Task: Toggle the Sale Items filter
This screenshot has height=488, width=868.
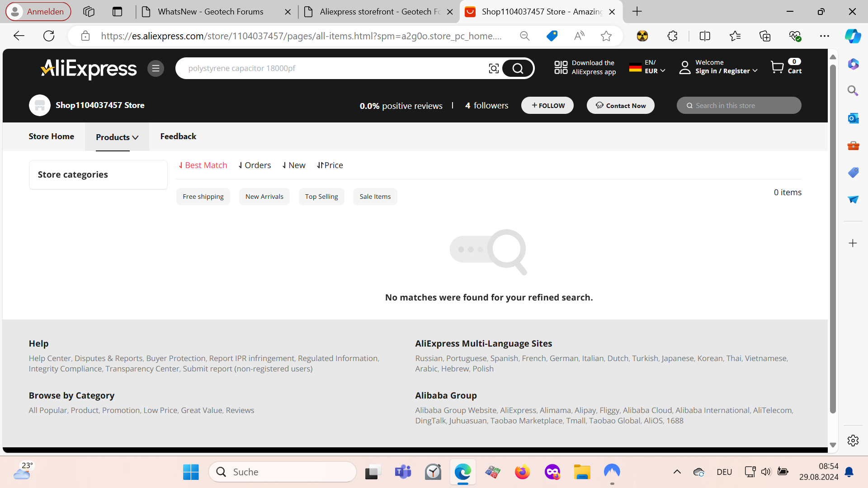Action: tap(375, 197)
